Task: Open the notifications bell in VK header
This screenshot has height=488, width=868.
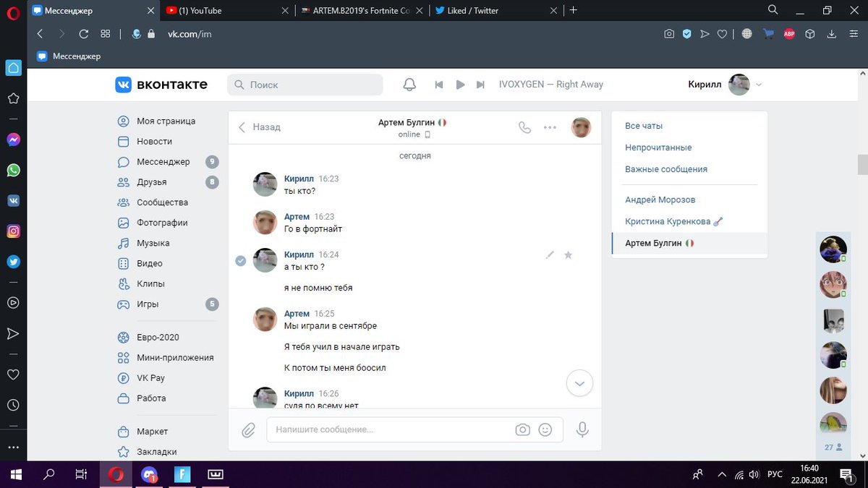Action: 409,85
